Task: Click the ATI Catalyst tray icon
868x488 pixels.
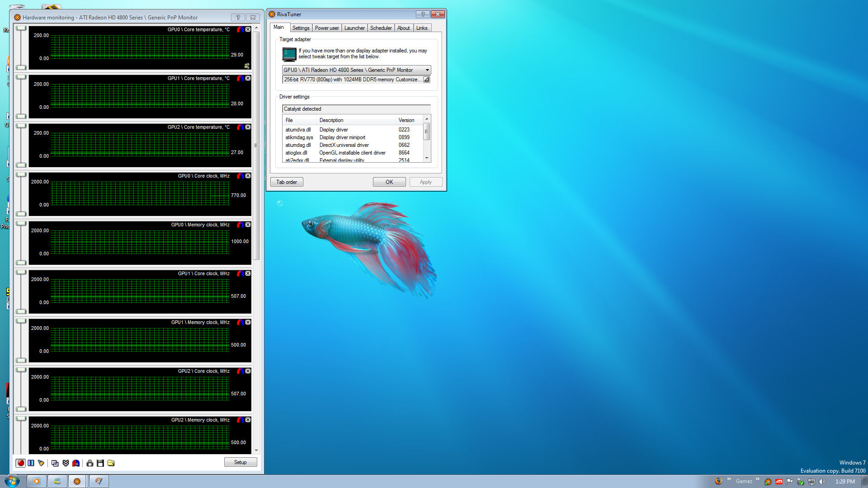Action: (778, 482)
